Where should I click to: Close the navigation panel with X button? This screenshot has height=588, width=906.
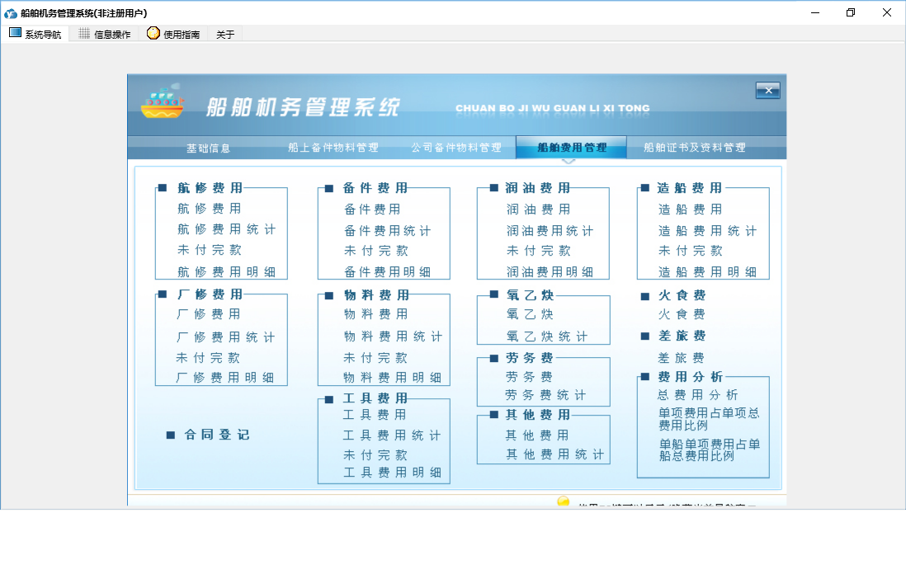pos(767,91)
